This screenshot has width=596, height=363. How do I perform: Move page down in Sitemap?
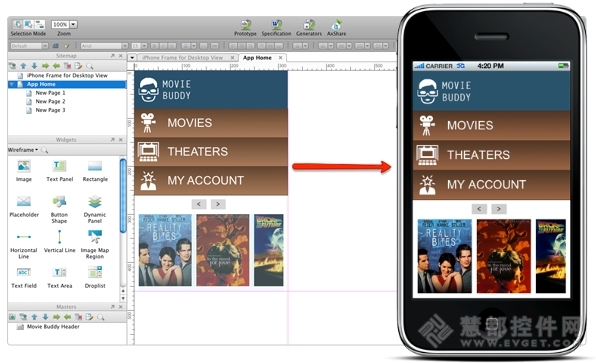click(35, 66)
